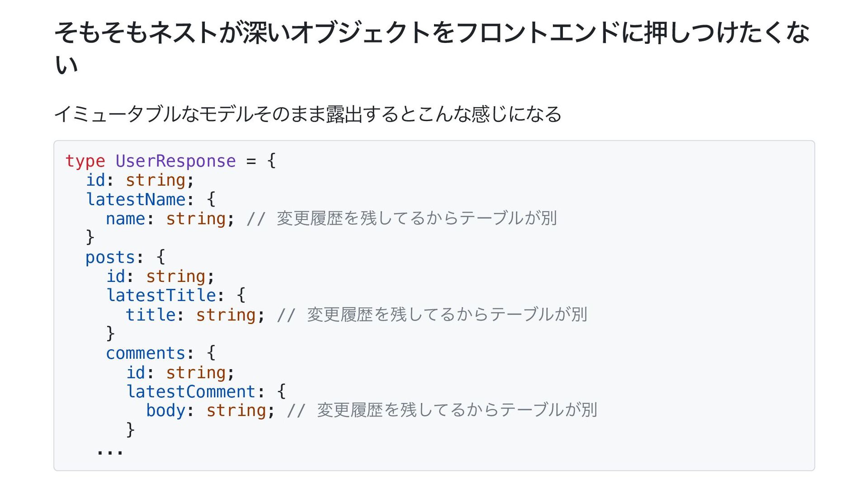868x488 pixels.
Task: Click the top-level id property under UserResponse
Action: tap(95, 180)
